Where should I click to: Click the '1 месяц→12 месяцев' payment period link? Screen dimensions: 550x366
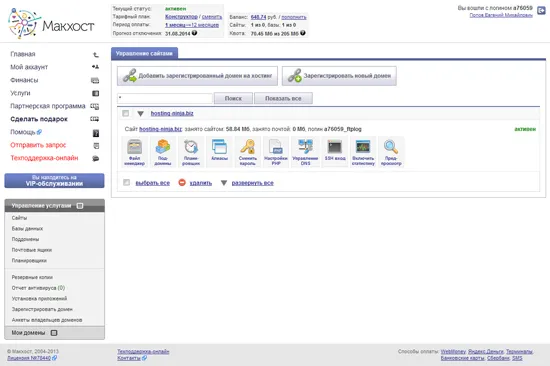pos(192,25)
